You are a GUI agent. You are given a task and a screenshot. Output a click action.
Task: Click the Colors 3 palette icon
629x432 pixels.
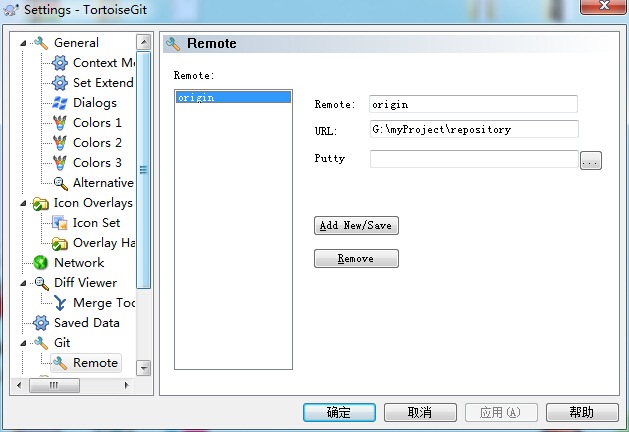point(60,163)
